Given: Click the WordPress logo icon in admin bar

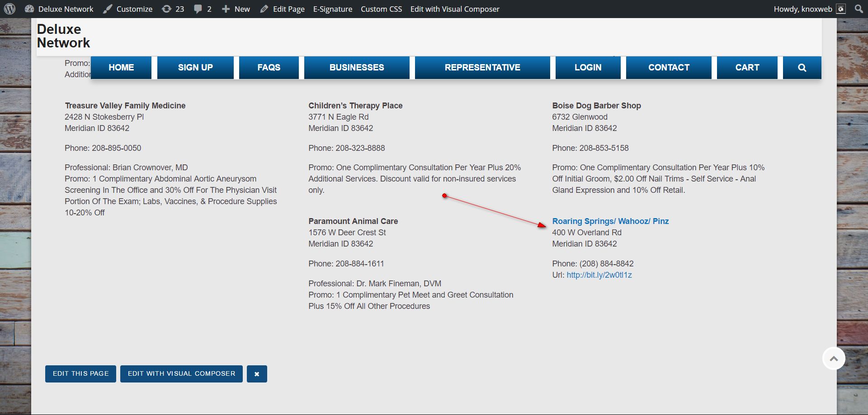Looking at the screenshot, I should [x=9, y=9].
